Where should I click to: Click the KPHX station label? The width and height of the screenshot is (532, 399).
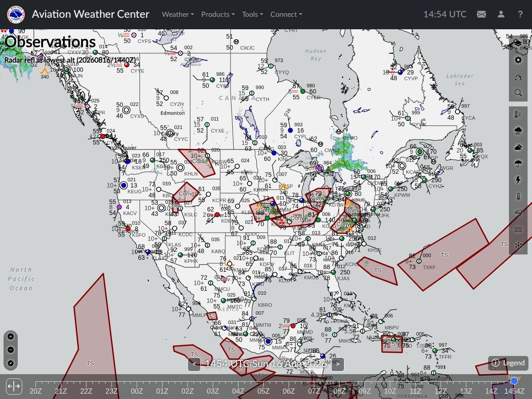[x=191, y=262]
